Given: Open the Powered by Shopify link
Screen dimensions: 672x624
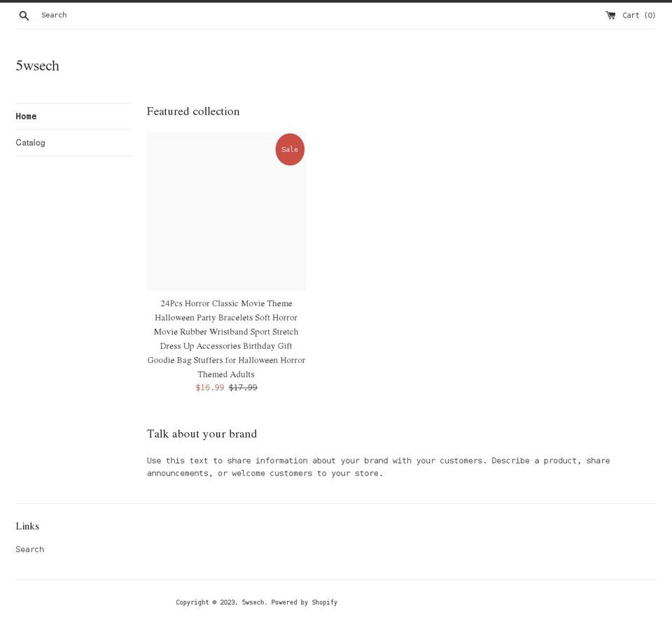Looking at the screenshot, I should [x=324, y=602].
